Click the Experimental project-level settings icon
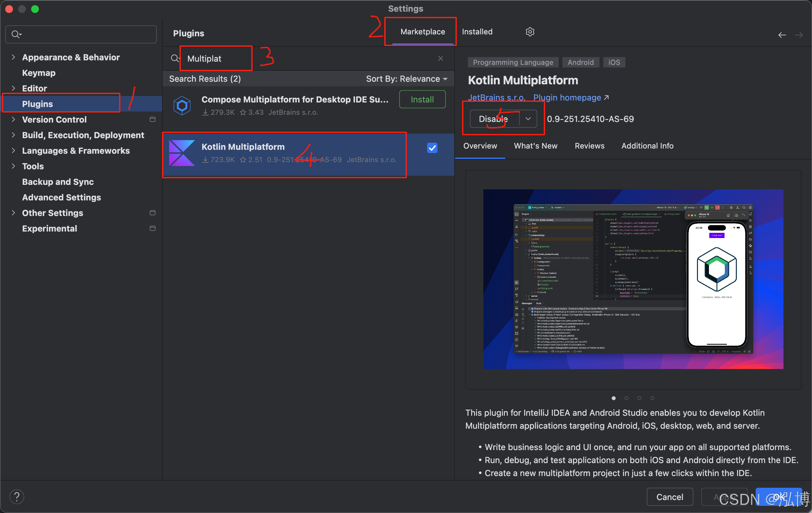This screenshot has width=812, height=513. [152, 229]
